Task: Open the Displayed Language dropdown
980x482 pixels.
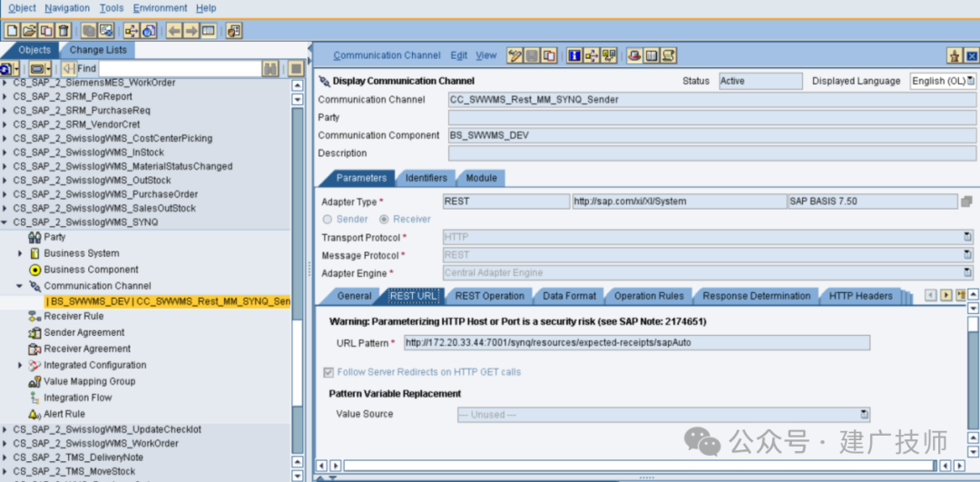Action: (969, 82)
